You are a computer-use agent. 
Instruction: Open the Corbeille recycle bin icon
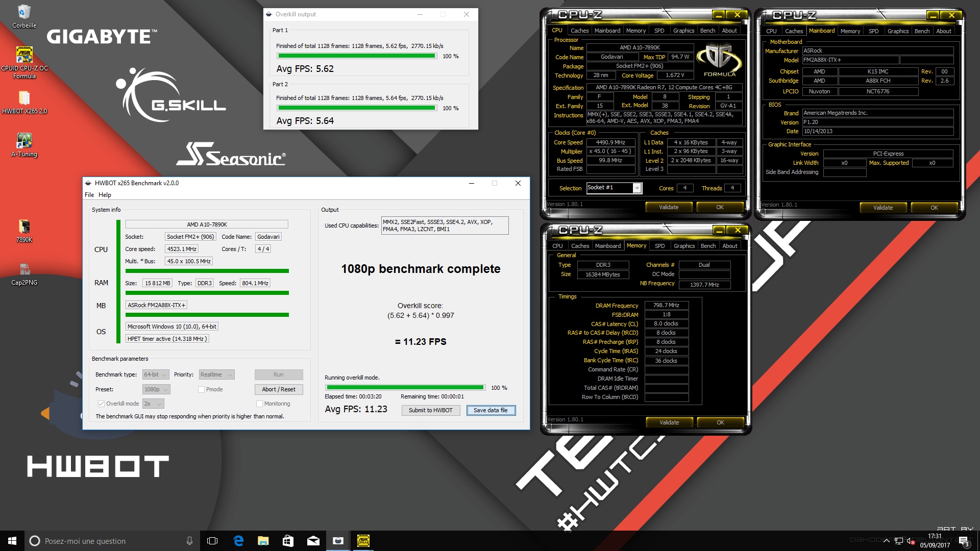pyautogui.click(x=24, y=16)
